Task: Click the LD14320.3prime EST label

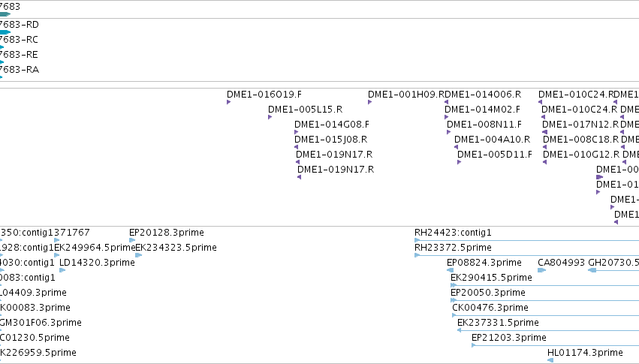Action: point(97,263)
